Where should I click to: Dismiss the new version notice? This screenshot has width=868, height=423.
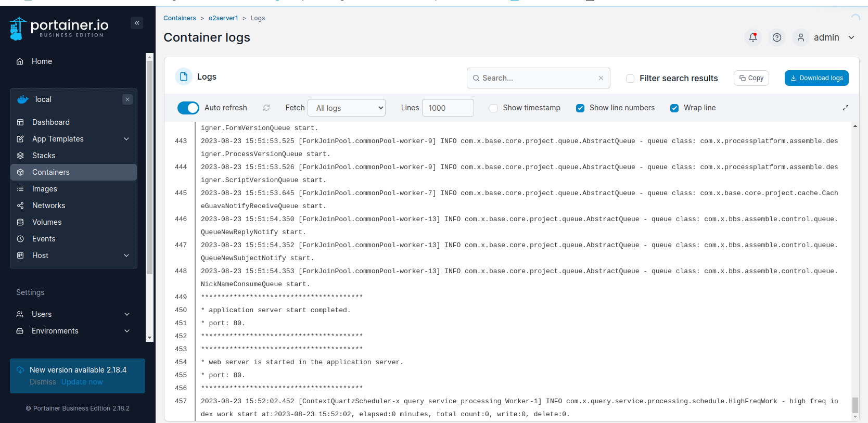pos(43,382)
